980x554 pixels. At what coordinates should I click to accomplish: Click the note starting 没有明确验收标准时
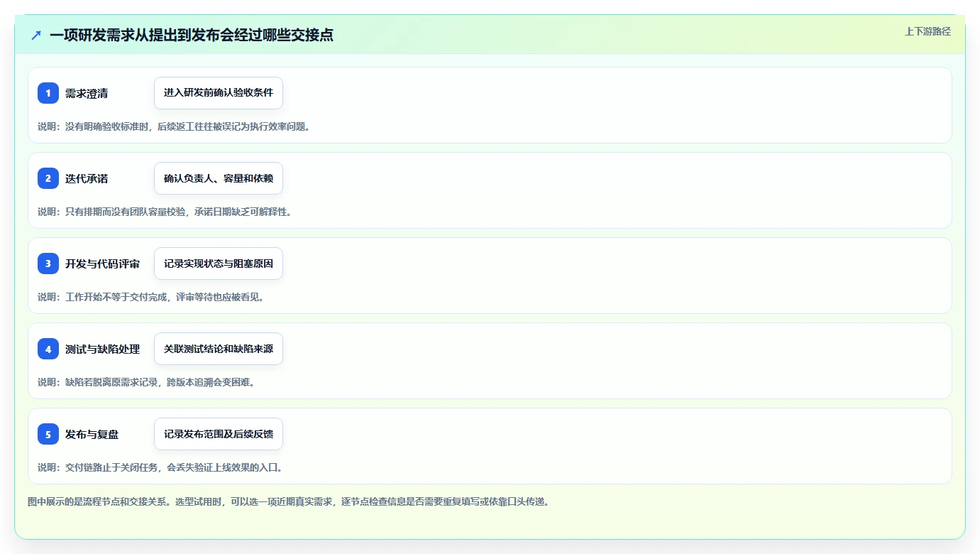(174, 126)
